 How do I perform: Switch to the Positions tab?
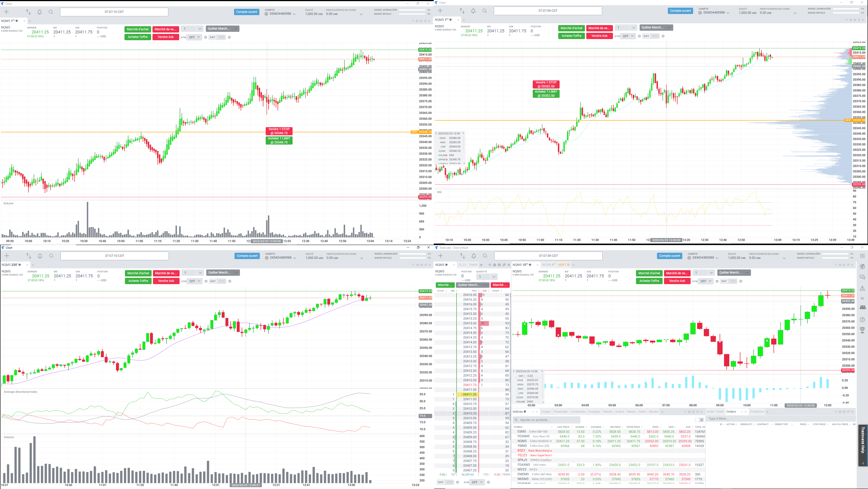(757, 412)
